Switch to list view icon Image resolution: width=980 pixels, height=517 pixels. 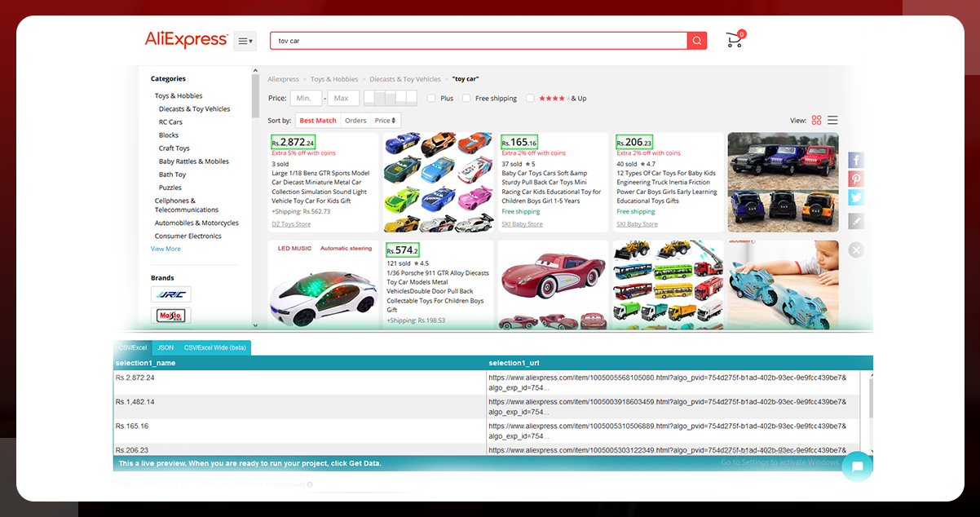point(832,120)
